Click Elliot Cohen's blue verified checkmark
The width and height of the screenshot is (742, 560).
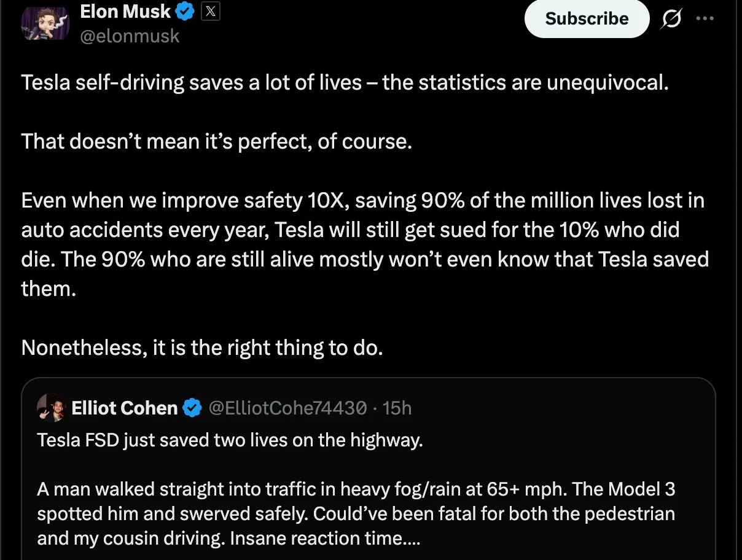(x=192, y=408)
